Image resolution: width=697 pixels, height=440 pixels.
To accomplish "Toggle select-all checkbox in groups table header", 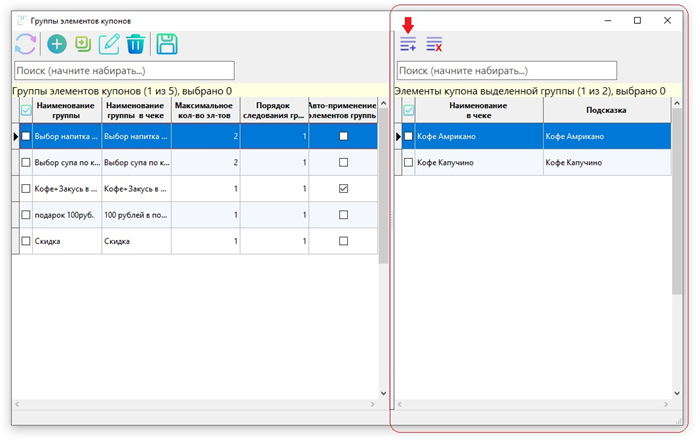I will [x=26, y=111].
